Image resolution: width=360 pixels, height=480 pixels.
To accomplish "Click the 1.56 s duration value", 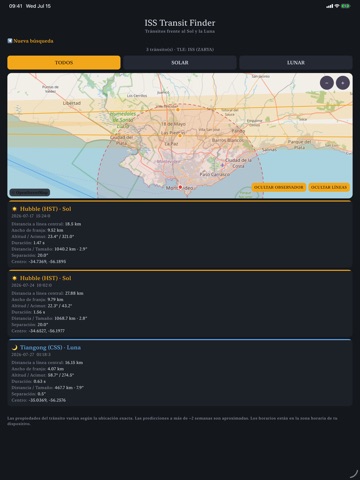I will pos(39,312).
